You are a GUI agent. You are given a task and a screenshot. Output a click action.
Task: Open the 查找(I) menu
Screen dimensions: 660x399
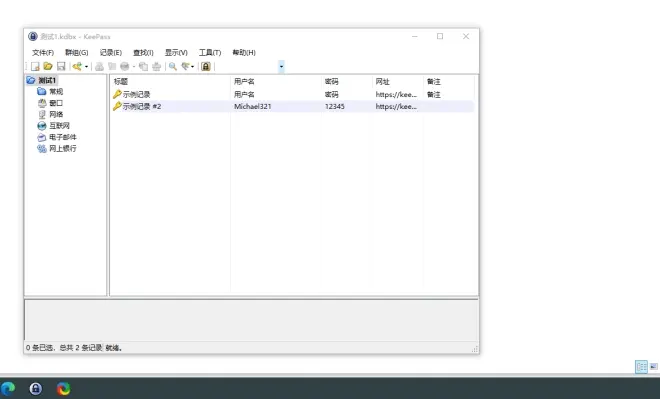click(143, 53)
